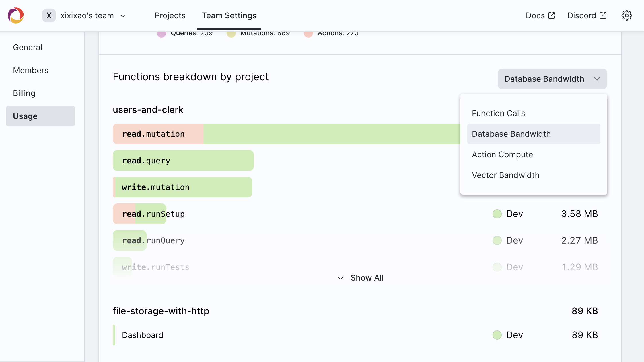Click the Convex logo icon

16,15
